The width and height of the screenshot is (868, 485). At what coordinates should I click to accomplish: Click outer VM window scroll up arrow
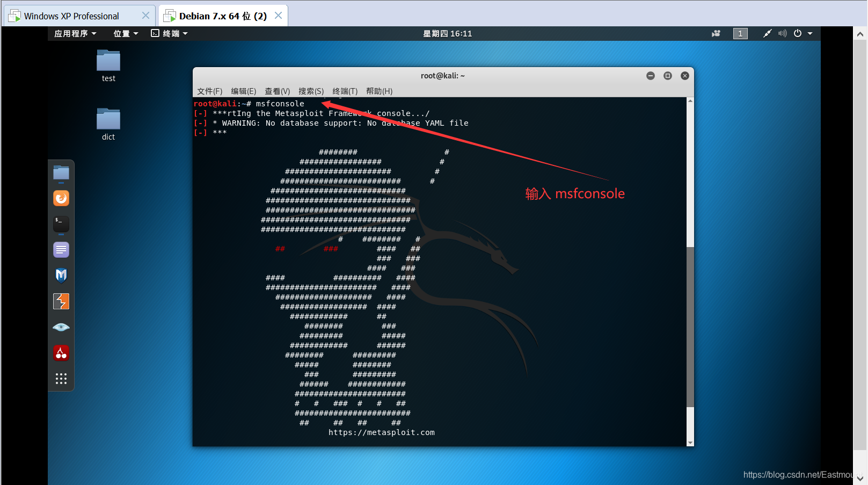click(860, 34)
